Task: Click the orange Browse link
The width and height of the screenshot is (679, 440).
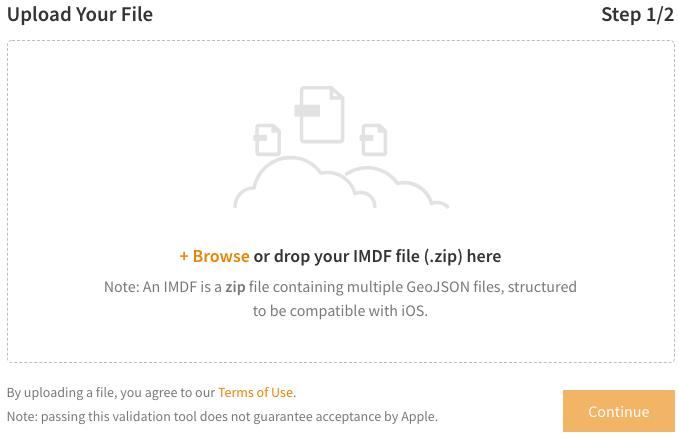Action: pyautogui.click(x=221, y=256)
